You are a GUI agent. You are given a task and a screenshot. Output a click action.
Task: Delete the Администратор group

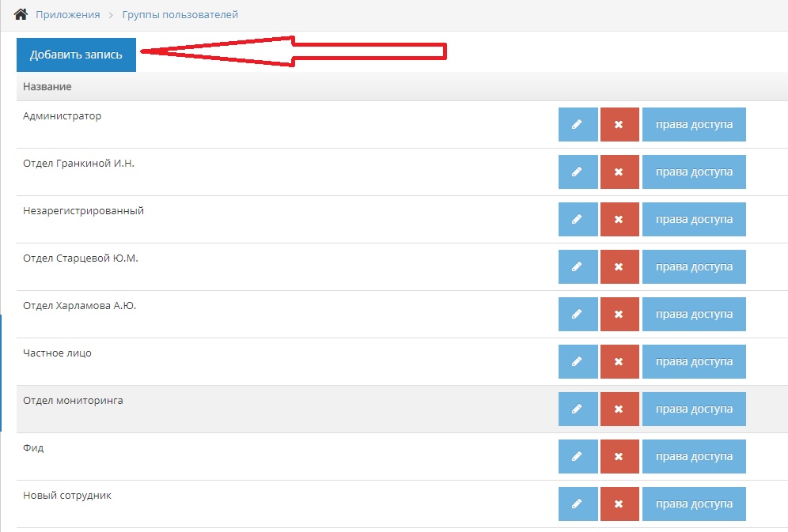pos(619,125)
